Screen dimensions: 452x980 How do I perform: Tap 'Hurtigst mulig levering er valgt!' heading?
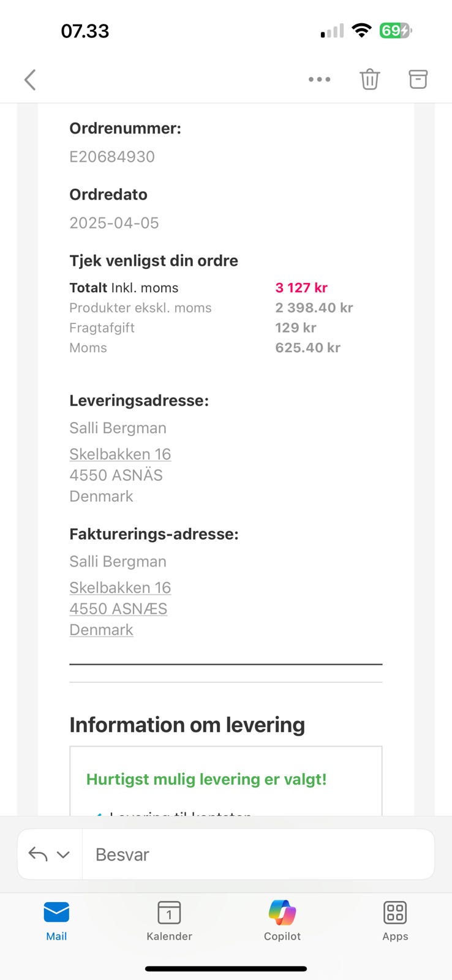206,779
